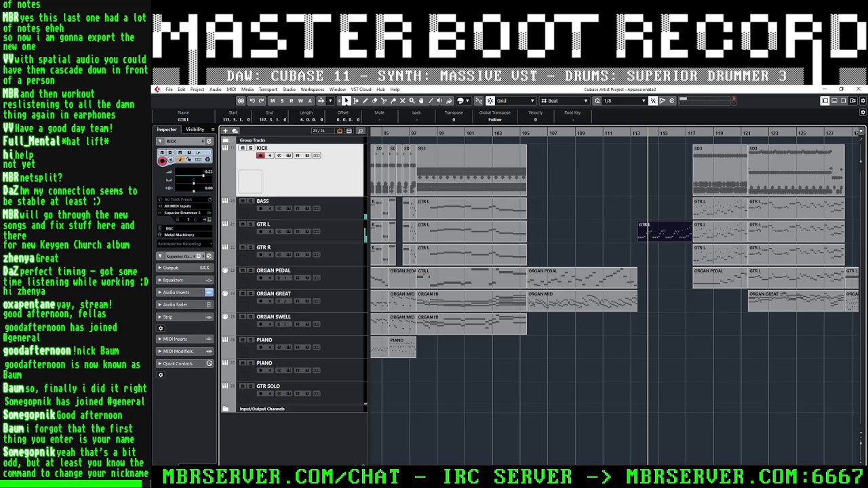This screenshot has height=488, width=868.
Task: Open the File menu
Action: 170,89
